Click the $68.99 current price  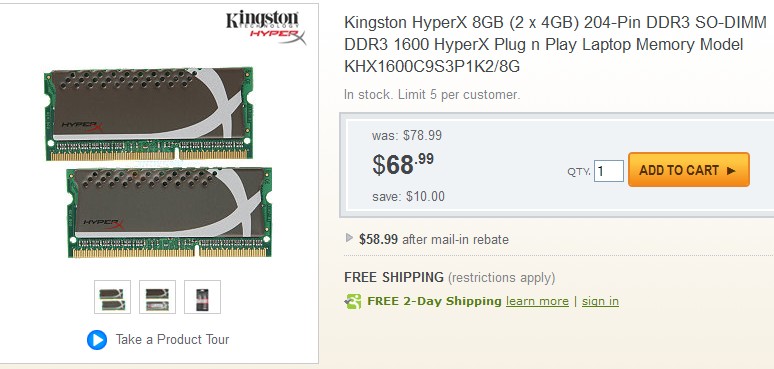pyautogui.click(x=403, y=164)
